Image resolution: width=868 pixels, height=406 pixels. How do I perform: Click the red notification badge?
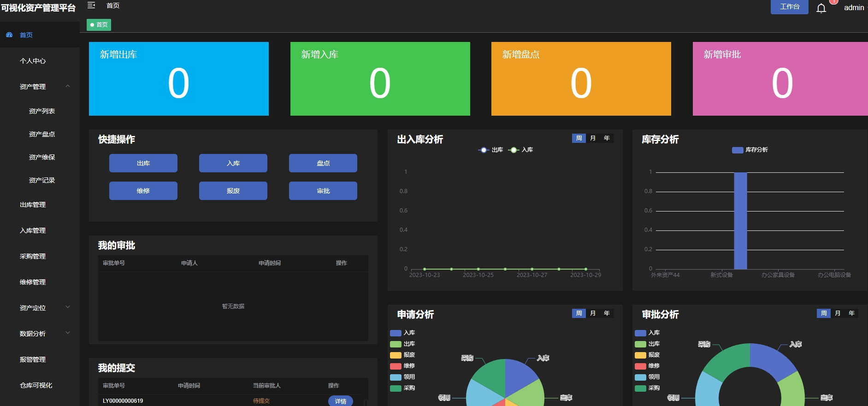pyautogui.click(x=833, y=2)
